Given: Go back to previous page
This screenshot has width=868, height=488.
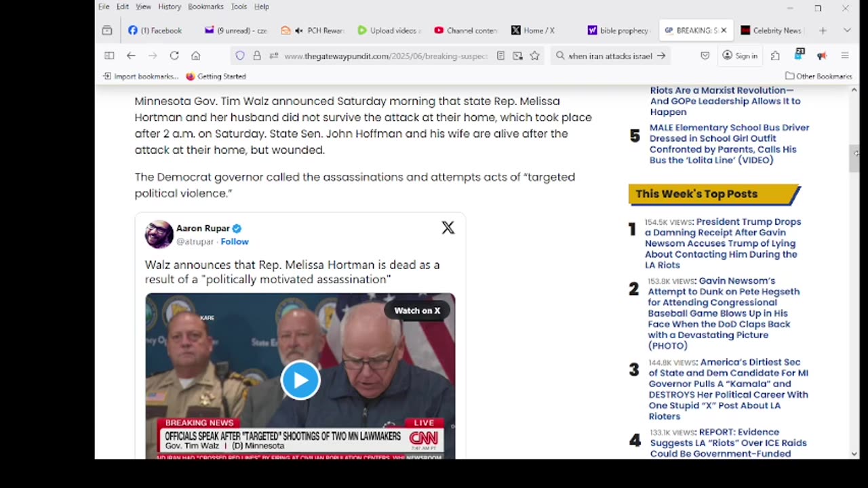Looking at the screenshot, I should (x=131, y=56).
